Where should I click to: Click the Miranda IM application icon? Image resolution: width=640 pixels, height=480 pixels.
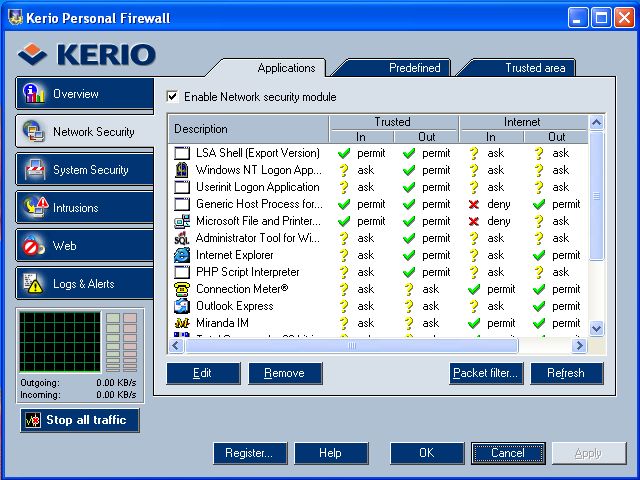[182, 323]
